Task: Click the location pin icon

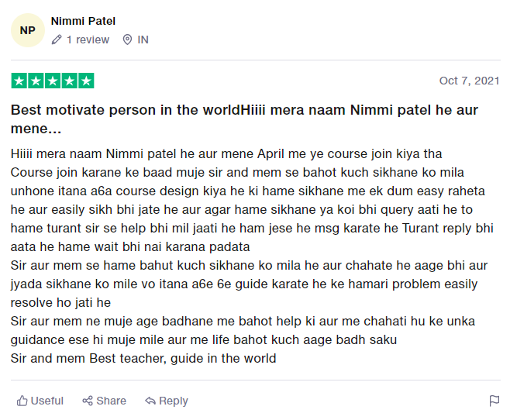Action: tap(127, 40)
